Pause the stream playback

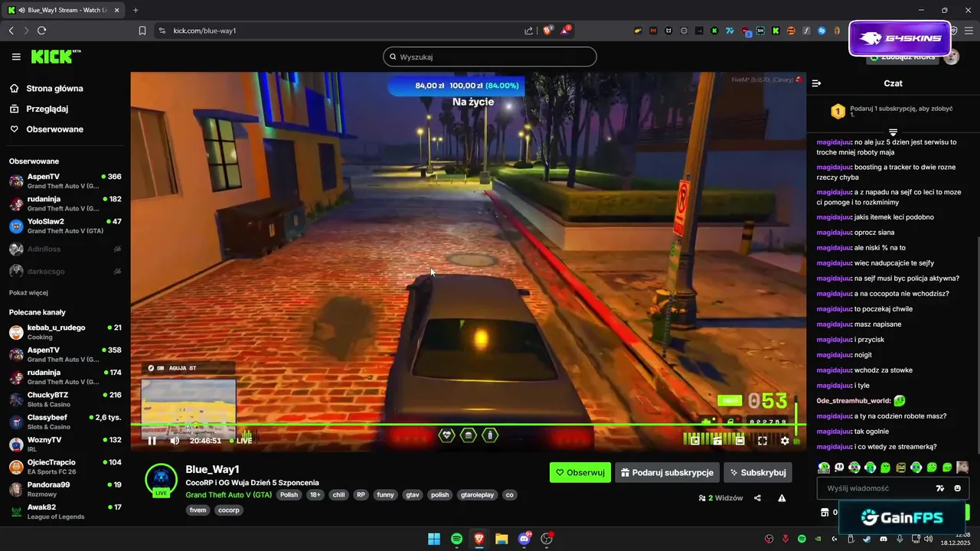pyautogui.click(x=152, y=440)
